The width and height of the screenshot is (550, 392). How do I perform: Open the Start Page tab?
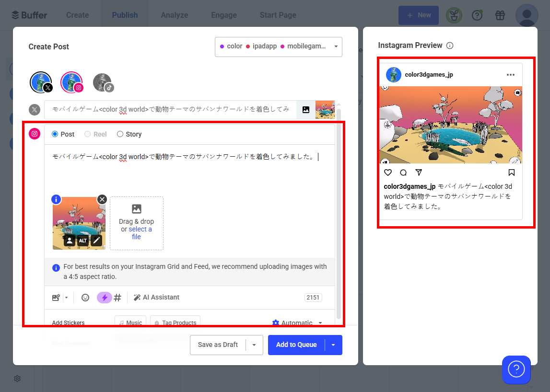click(278, 15)
